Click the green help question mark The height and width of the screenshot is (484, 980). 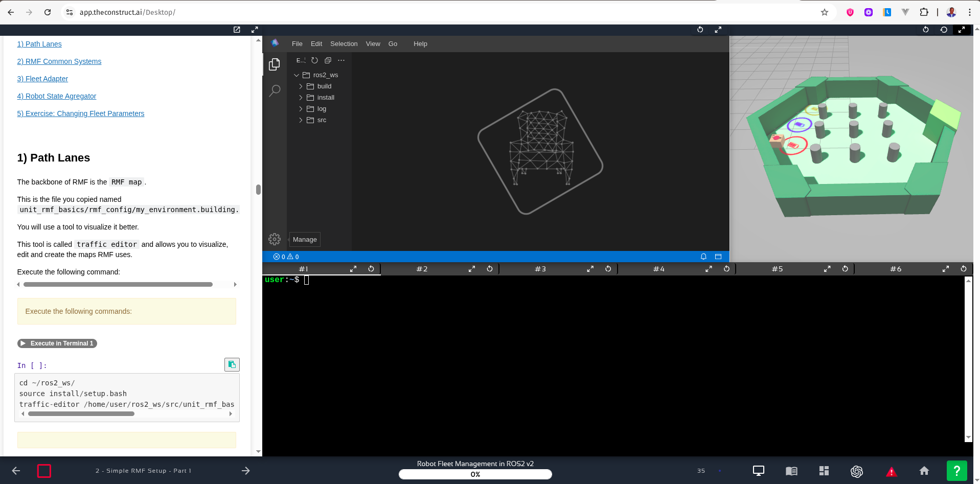[956, 471]
